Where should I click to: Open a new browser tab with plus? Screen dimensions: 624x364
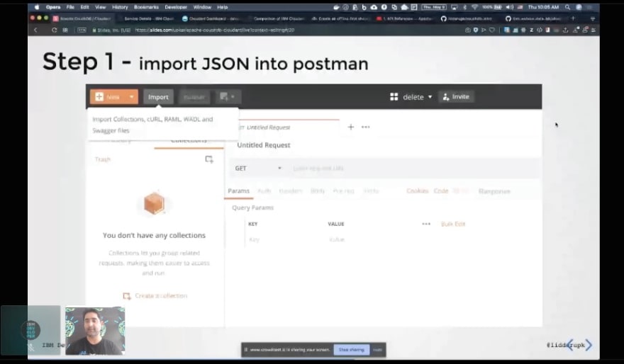(x=573, y=18)
